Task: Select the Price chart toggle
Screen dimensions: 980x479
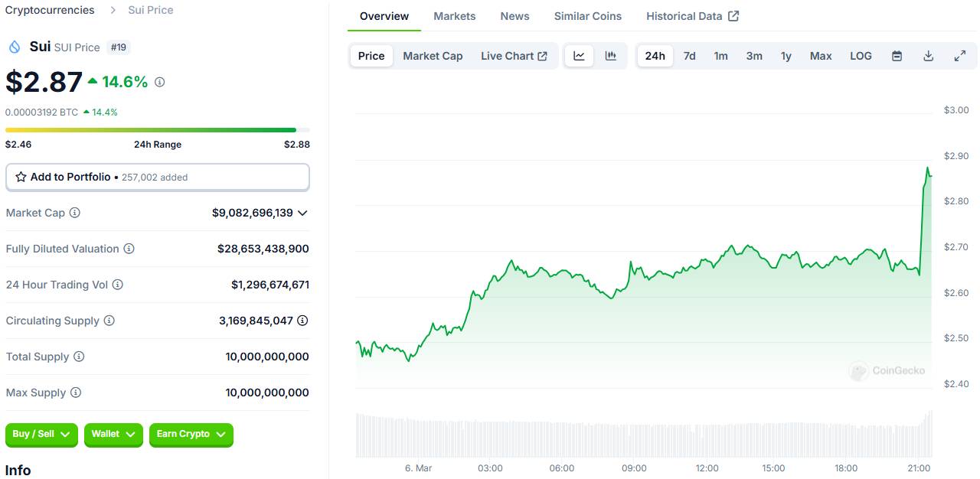Action: coord(371,56)
